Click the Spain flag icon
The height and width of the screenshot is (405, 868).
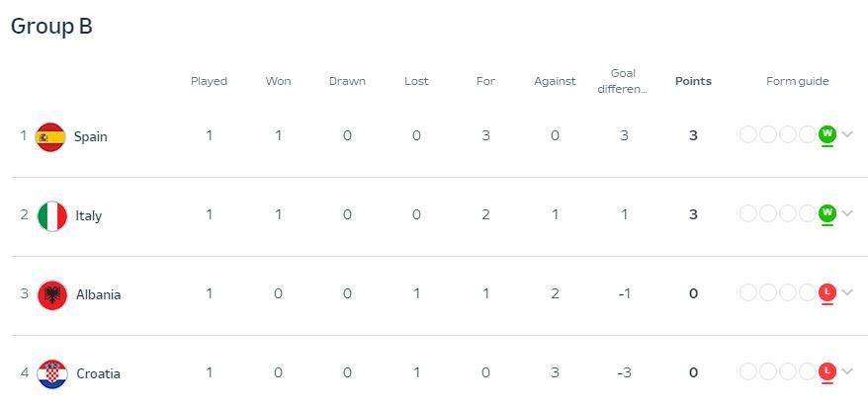click(50, 136)
